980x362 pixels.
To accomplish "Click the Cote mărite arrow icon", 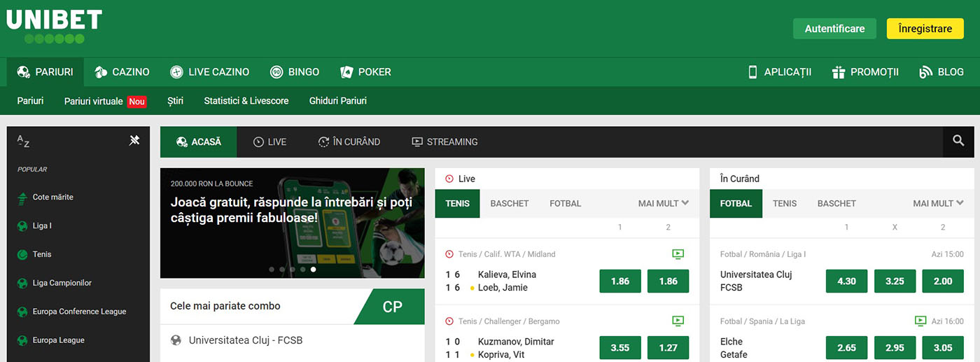I will 22,197.
